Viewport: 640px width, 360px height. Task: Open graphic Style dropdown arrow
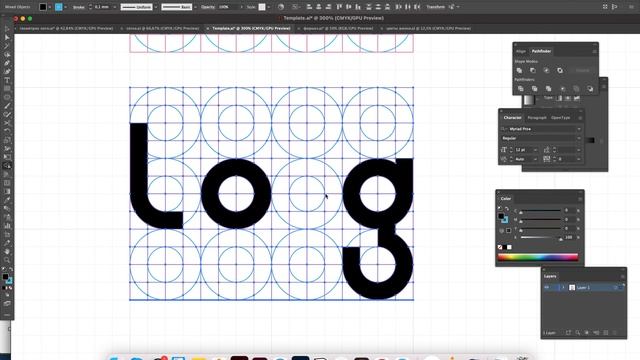pos(268,7)
